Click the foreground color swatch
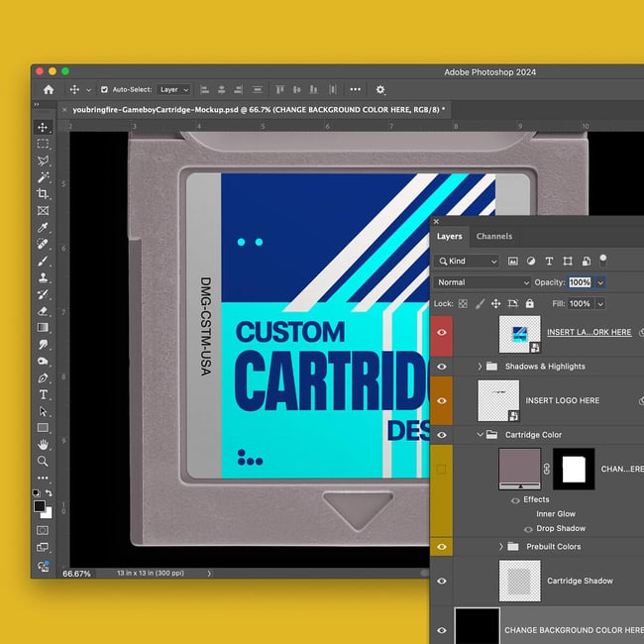This screenshot has height=644, width=644. tap(40, 505)
